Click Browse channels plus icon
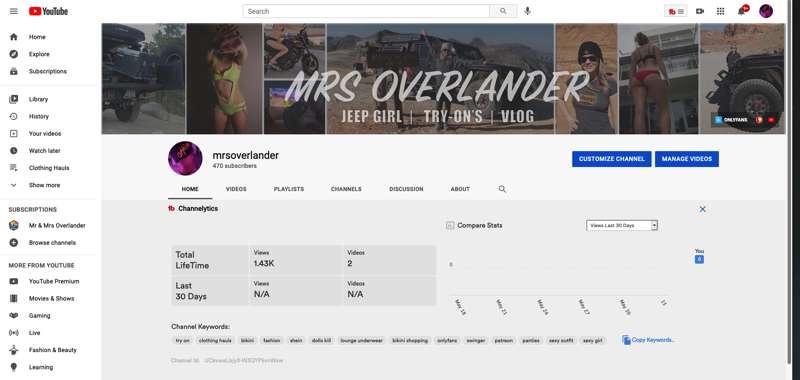This screenshot has height=380, width=800. coord(14,243)
